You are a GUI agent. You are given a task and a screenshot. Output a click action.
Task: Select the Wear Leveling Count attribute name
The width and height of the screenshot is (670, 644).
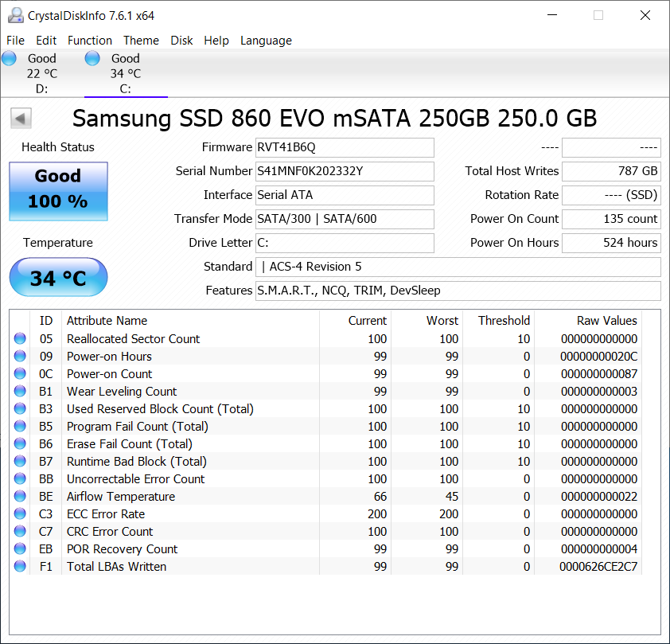pyautogui.click(x=122, y=392)
